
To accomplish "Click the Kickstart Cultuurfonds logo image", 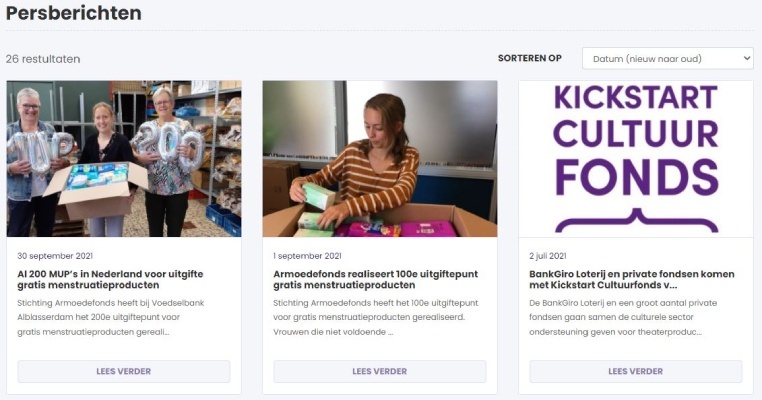I will [636, 158].
